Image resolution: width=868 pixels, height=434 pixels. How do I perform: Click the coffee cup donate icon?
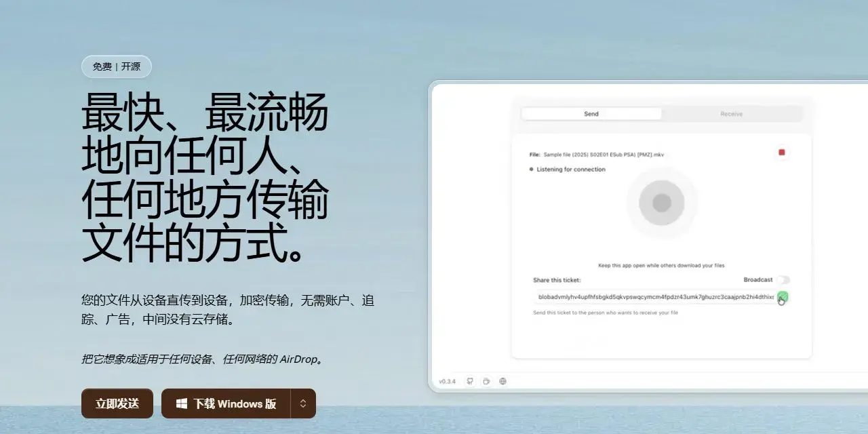(x=486, y=381)
